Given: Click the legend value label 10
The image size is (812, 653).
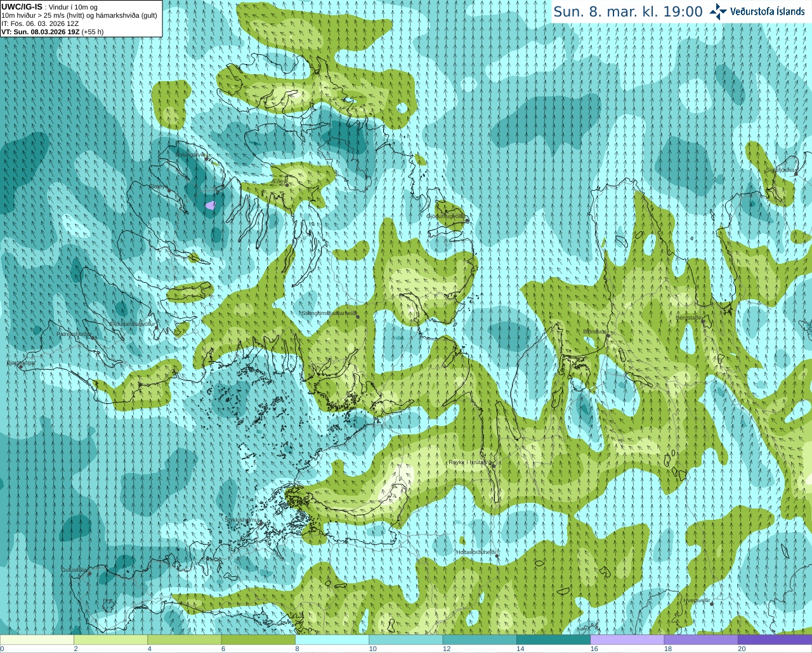Looking at the screenshot, I should [x=373, y=649].
